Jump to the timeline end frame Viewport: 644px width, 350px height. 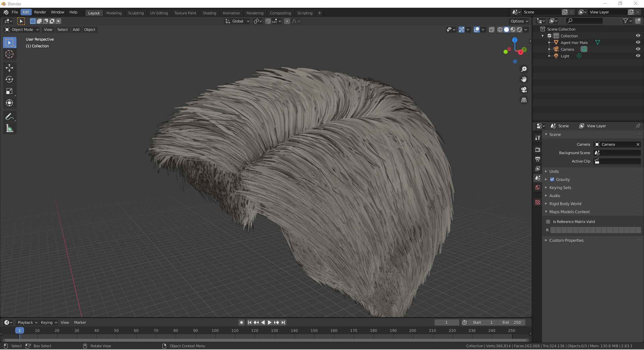(283, 322)
